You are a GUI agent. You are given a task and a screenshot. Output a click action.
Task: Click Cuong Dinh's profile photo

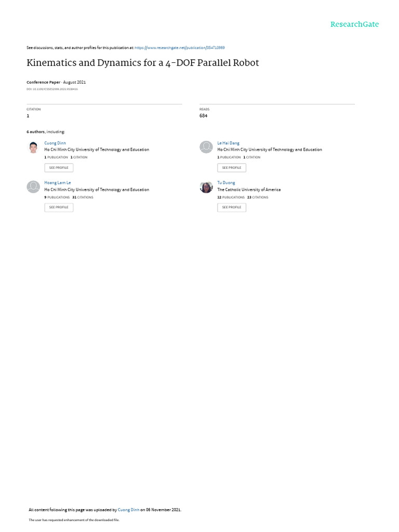point(33,147)
